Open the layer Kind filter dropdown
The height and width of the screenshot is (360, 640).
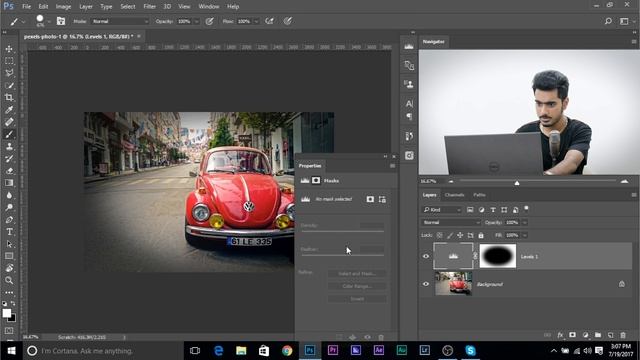[442, 209]
